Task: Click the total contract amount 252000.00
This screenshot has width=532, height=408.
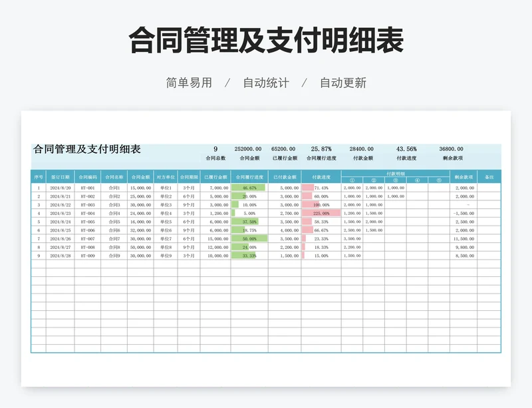Action: pos(247,149)
